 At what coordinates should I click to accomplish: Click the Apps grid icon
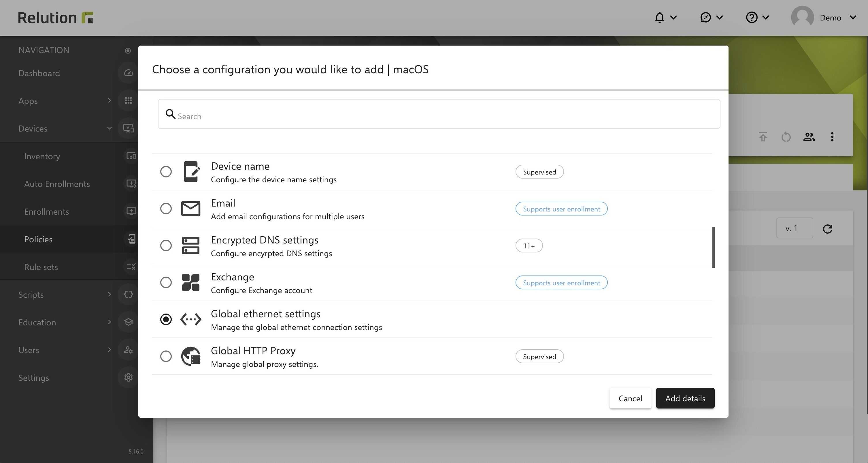(x=128, y=100)
